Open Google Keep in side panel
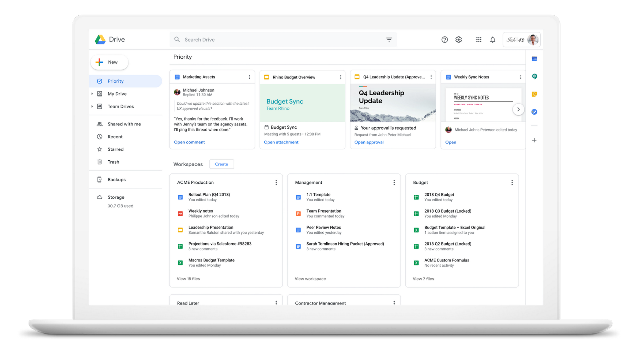This screenshot has width=644, height=354. (534, 94)
